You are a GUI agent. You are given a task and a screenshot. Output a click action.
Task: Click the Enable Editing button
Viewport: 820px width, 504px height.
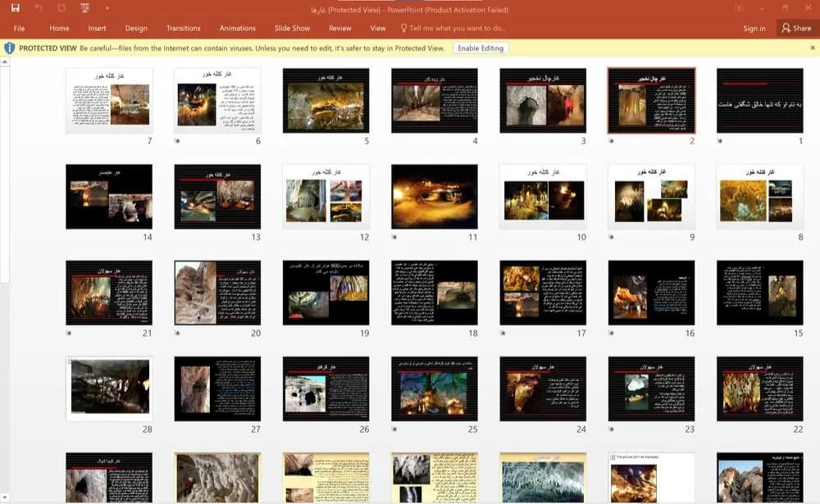(481, 48)
